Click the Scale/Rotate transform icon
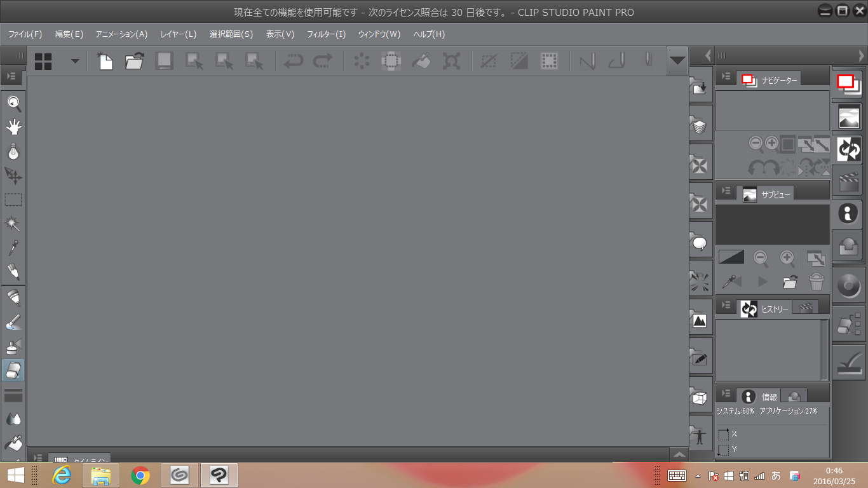868x488 pixels. (451, 61)
